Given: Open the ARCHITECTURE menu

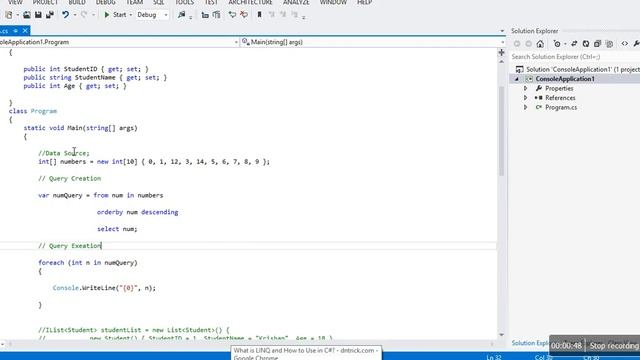Looking at the screenshot, I should [x=250, y=2].
